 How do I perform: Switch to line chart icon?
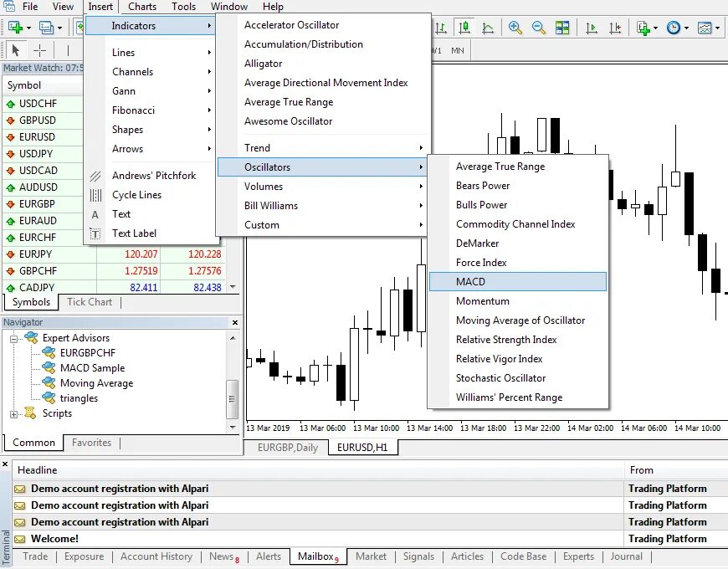pyautogui.click(x=488, y=28)
